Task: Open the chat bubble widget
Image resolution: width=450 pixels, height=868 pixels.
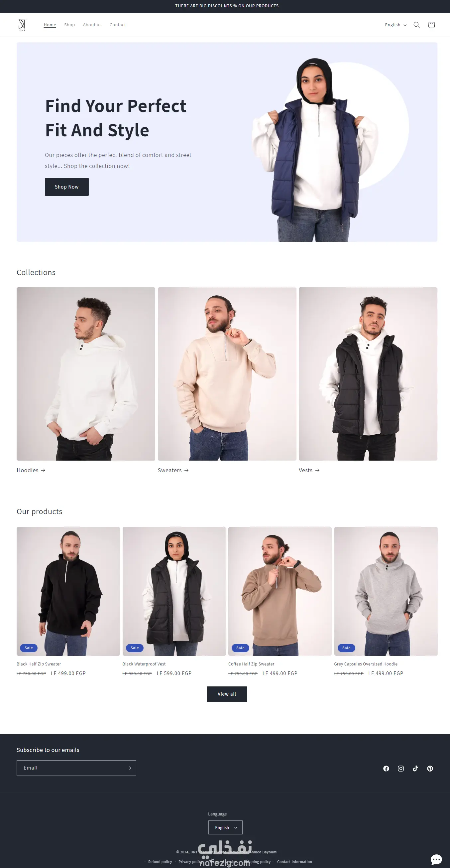Action: coord(436,859)
